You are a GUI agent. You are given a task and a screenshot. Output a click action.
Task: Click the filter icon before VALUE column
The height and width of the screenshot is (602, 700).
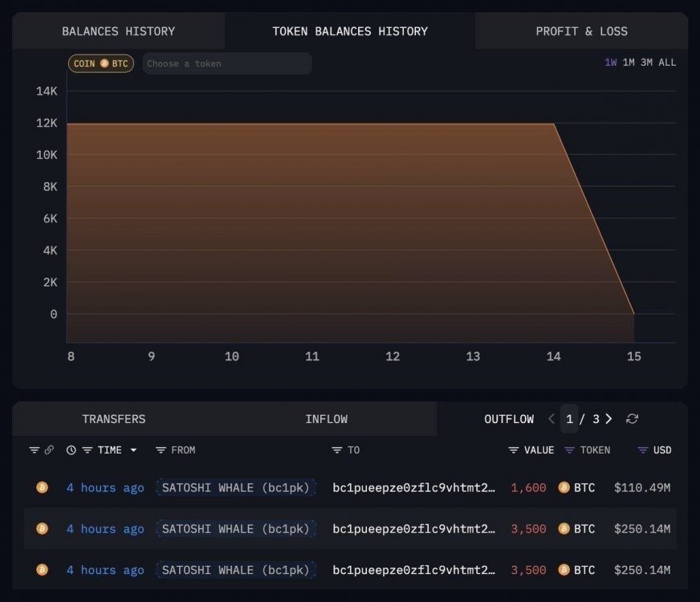(514, 450)
